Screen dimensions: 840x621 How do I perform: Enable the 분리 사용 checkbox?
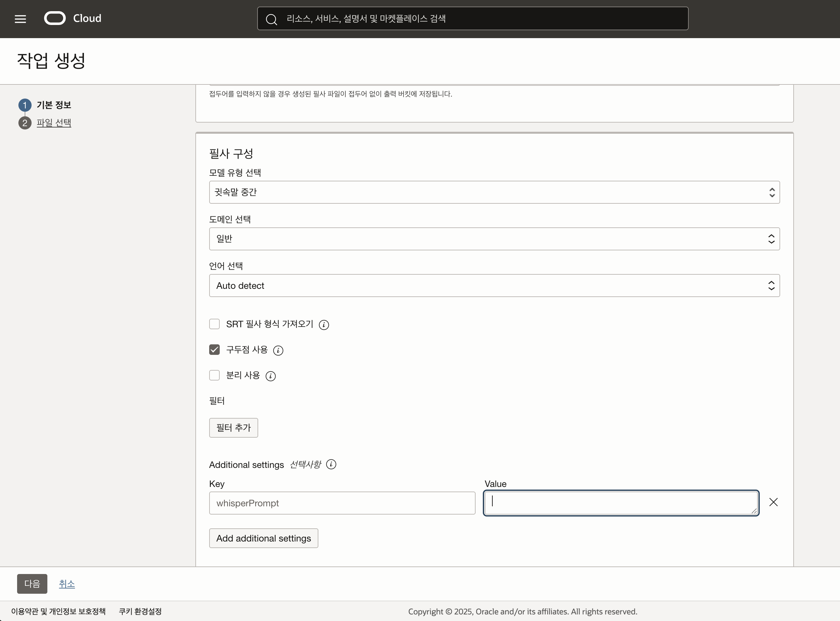coord(214,375)
